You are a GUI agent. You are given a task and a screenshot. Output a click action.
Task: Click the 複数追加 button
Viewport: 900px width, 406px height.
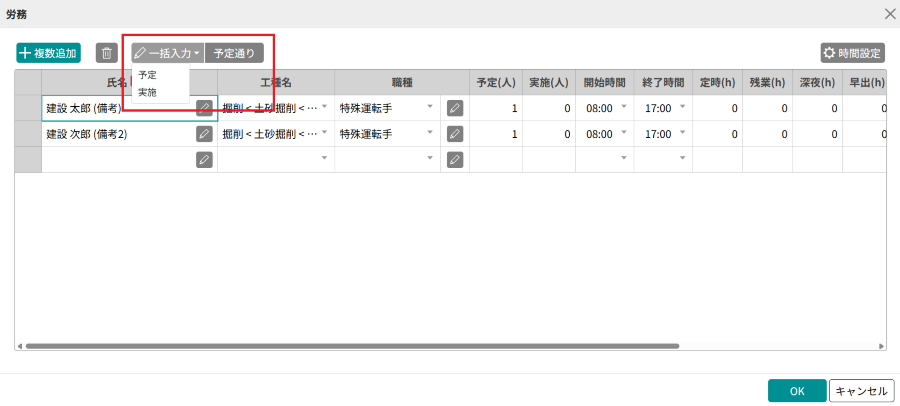[48, 53]
